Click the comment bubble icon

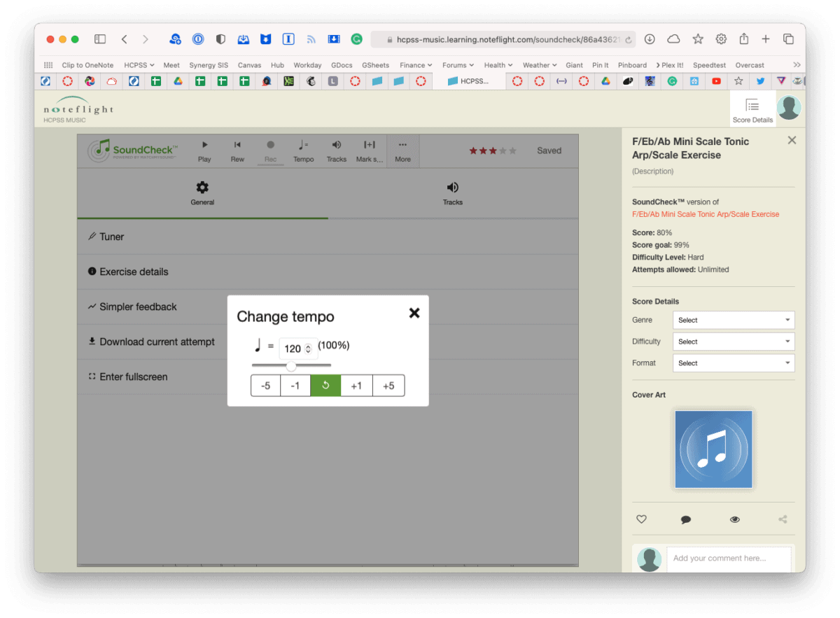pyautogui.click(x=686, y=520)
